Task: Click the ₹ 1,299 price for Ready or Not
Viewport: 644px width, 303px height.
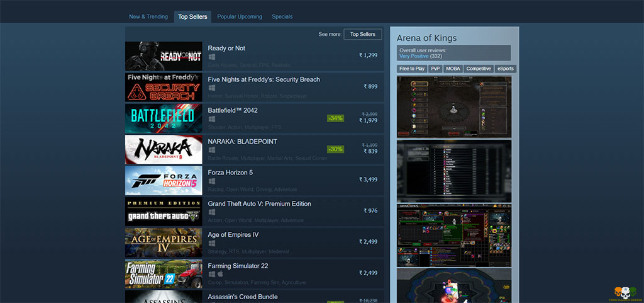Action: pos(368,55)
